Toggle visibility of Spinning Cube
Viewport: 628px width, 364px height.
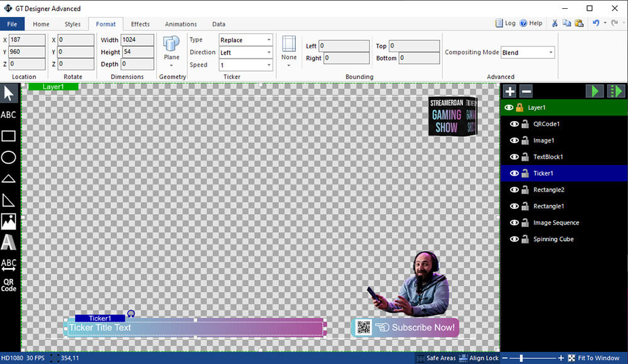514,239
